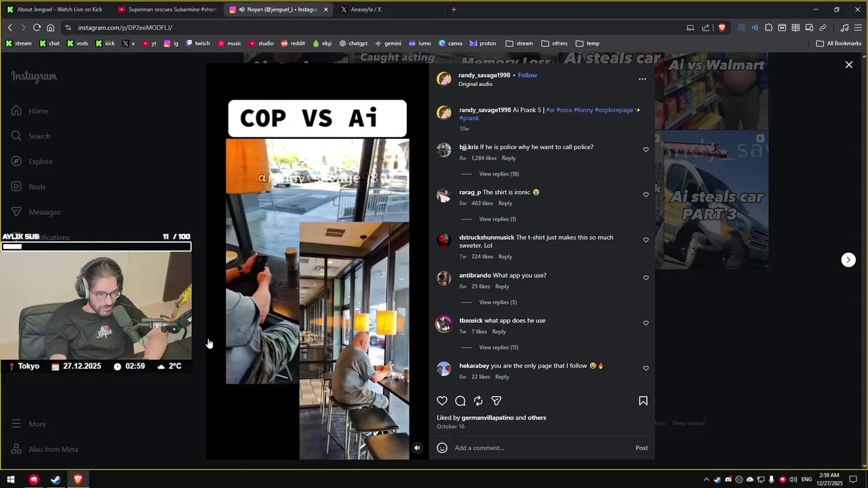Save post with bookmark icon

pyautogui.click(x=643, y=401)
